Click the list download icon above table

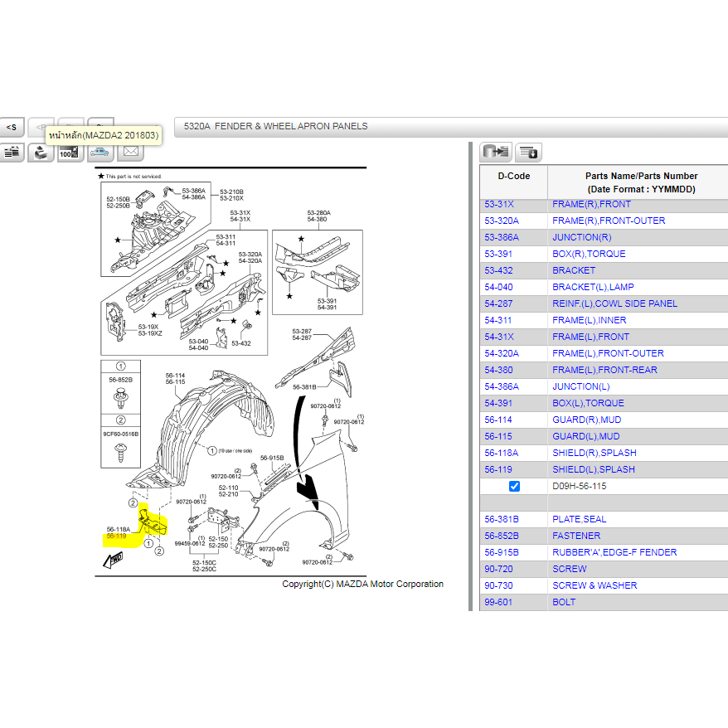pos(528,152)
